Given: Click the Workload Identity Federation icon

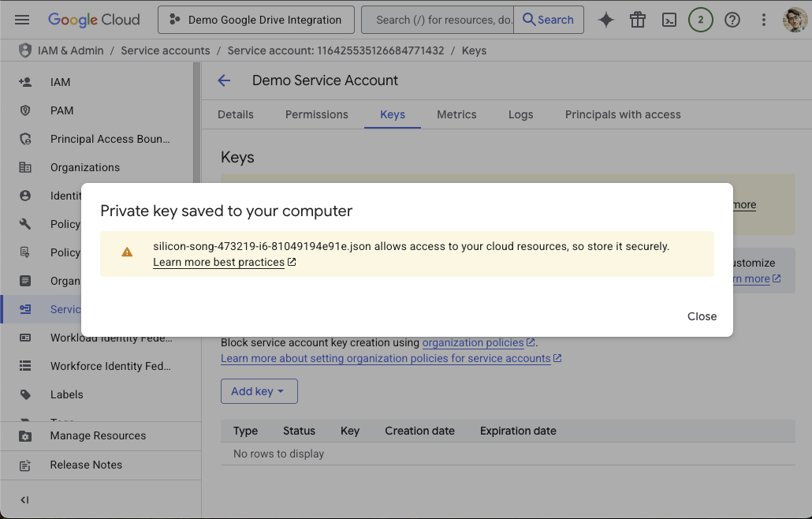Looking at the screenshot, I should click(x=25, y=338).
